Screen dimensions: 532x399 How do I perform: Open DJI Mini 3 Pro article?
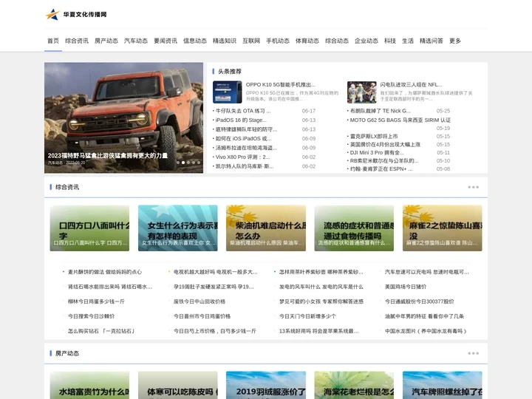pyautogui.click(x=377, y=153)
